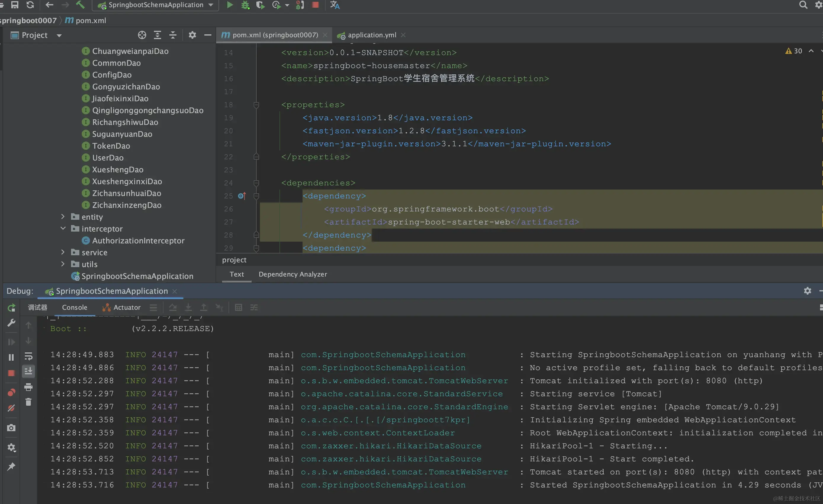Click the 30 warnings indicator
The width and height of the screenshot is (823, 504).
point(794,51)
